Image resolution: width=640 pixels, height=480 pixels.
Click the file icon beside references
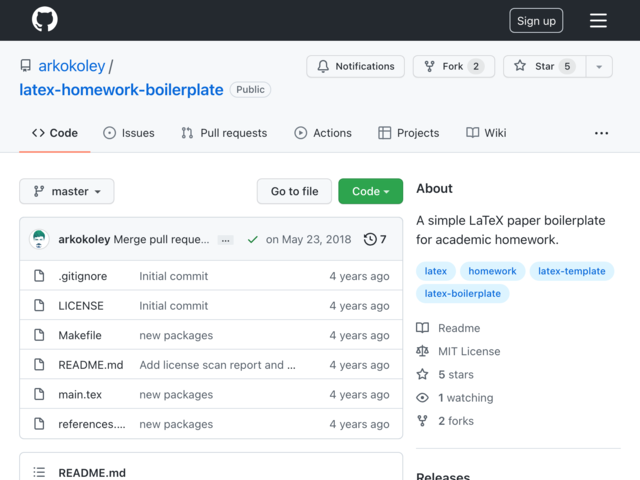click(x=39, y=424)
